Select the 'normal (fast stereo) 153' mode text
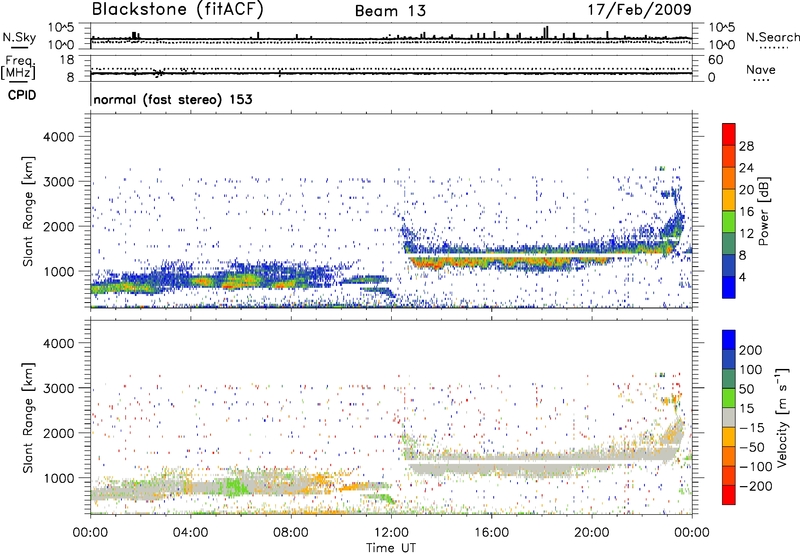The width and height of the screenshot is (800, 554). (x=173, y=99)
